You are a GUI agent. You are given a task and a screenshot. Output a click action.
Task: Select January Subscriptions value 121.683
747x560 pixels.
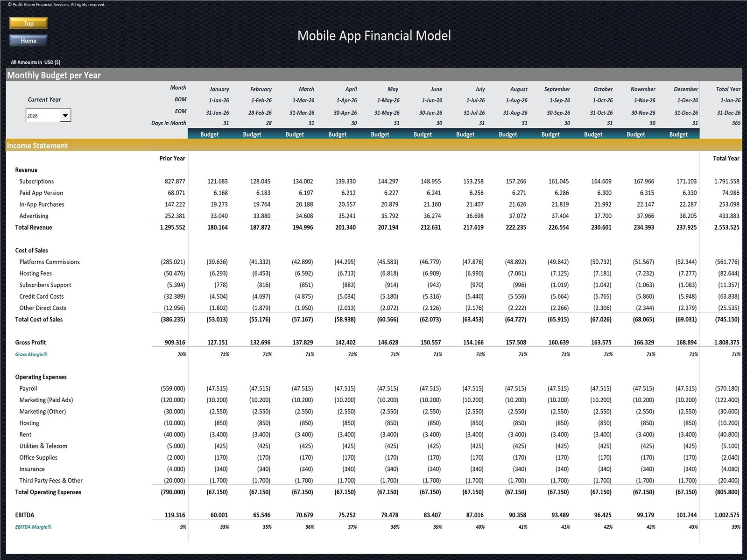tap(218, 182)
